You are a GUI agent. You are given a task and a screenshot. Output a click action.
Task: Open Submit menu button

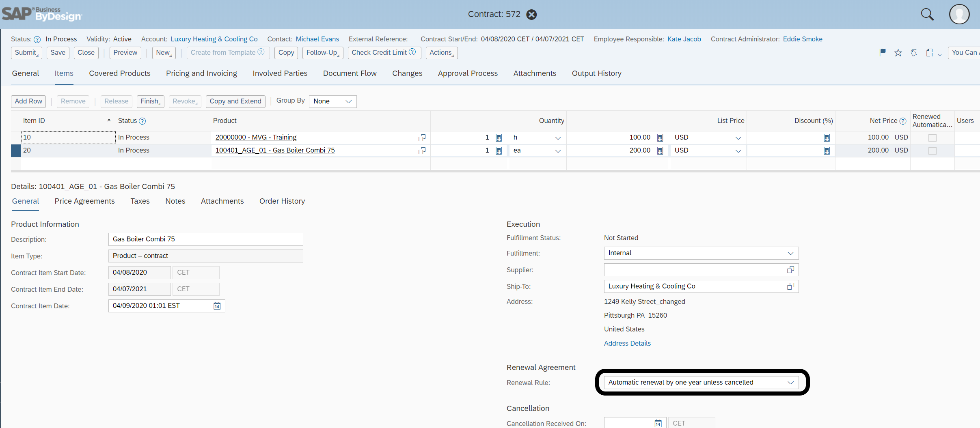click(x=26, y=53)
